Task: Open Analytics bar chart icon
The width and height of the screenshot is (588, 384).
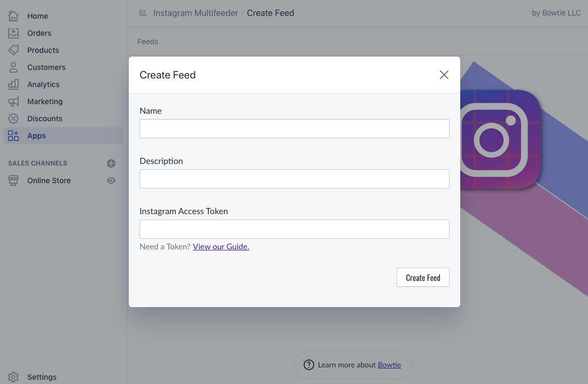Action: (13, 84)
